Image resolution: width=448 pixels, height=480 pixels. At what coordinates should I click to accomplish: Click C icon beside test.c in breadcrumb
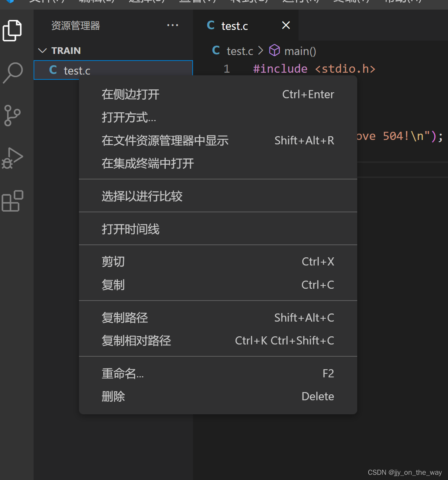216,51
